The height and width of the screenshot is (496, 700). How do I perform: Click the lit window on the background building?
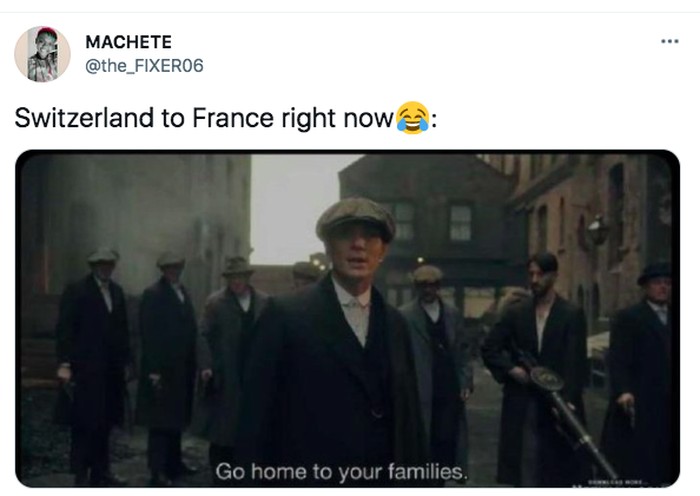click(x=461, y=222)
